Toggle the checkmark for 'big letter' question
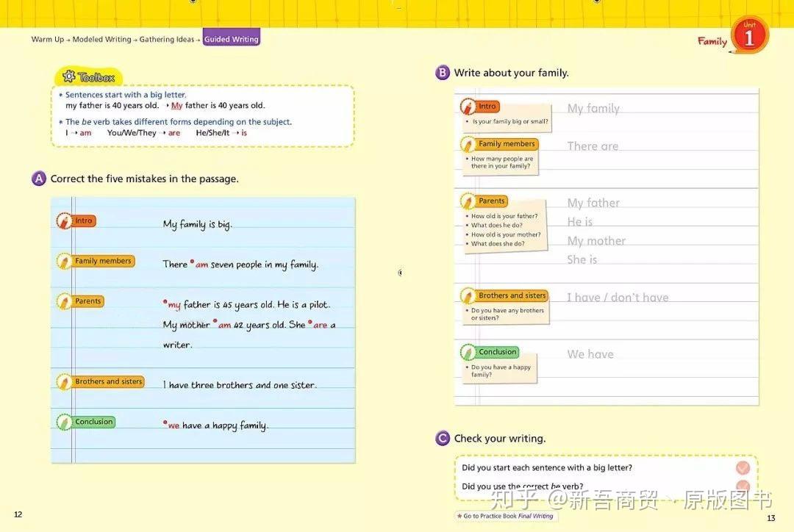794x532 pixels. pyautogui.click(x=743, y=467)
